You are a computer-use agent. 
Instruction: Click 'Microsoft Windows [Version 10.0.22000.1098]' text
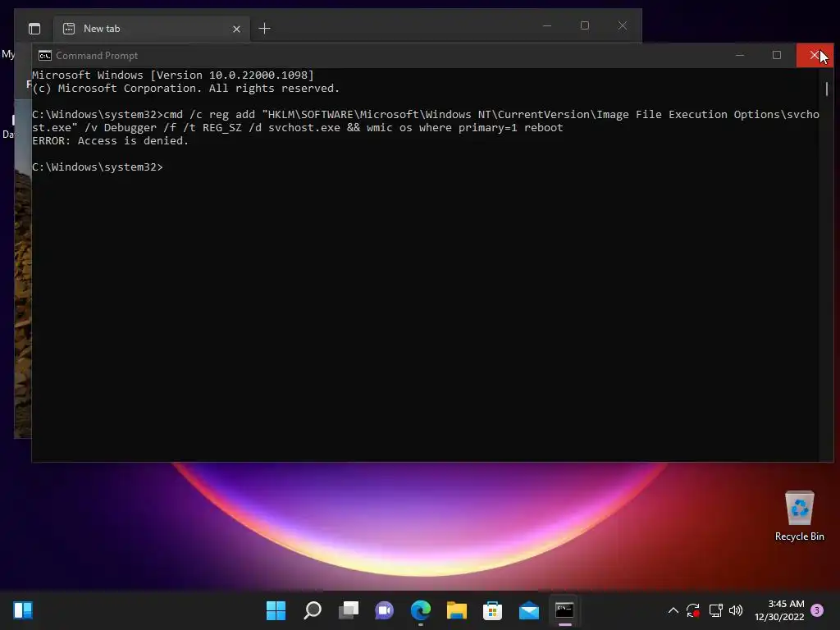(x=173, y=75)
